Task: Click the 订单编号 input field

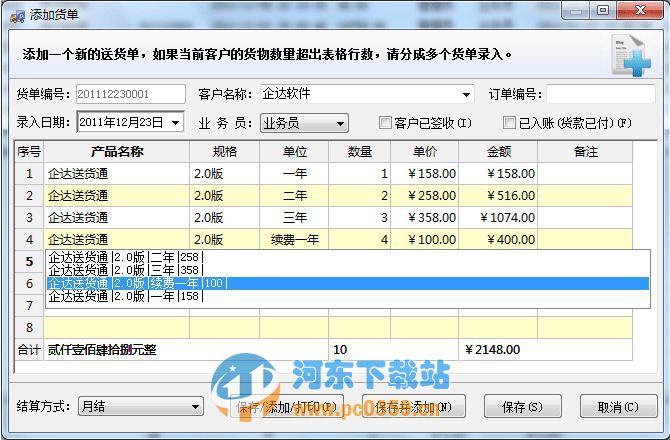Action: pos(600,94)
